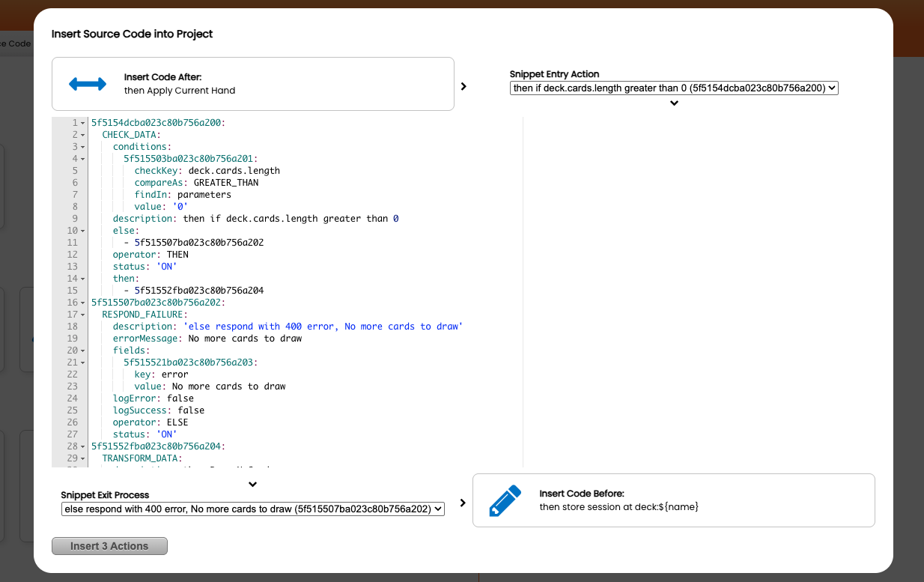Open the Snippet Exit Process dropdown
The width and height of the screenshot is (924, 582).
tap(253, 509)
